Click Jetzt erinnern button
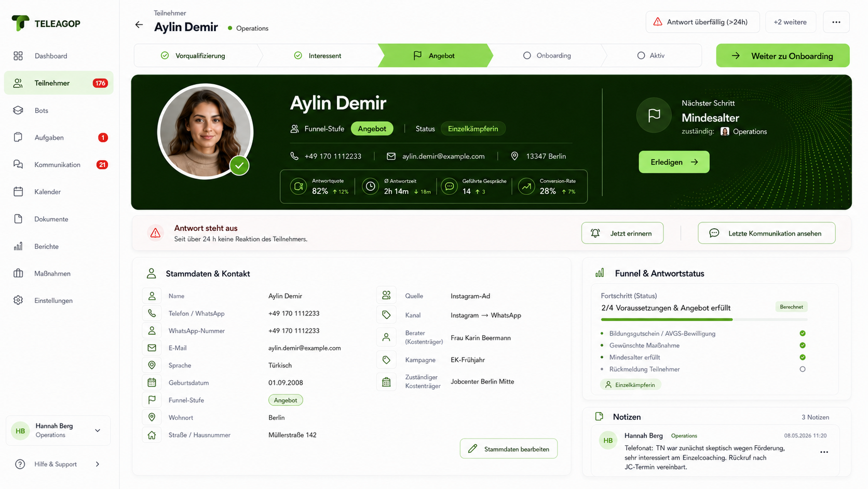868x489 pixels. 622,233
